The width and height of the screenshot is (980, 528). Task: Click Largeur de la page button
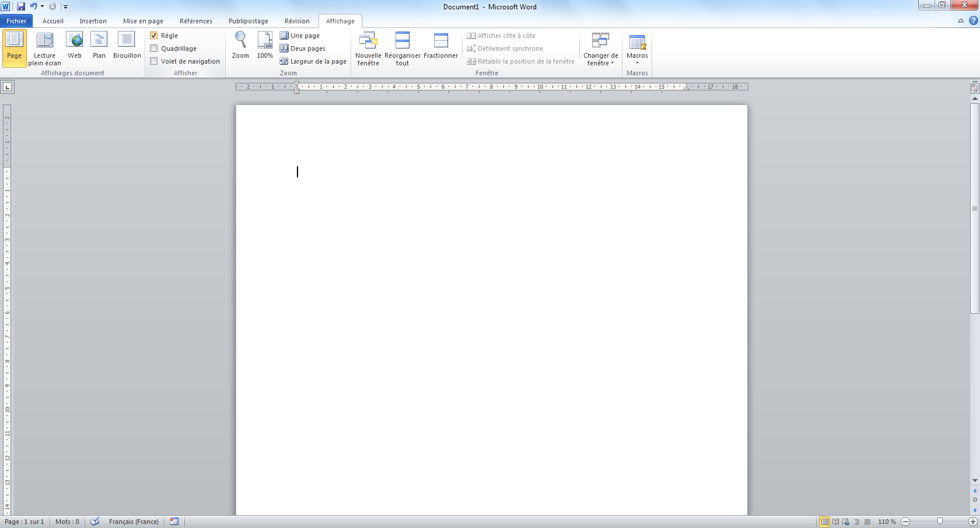click(x=313, y=61)
